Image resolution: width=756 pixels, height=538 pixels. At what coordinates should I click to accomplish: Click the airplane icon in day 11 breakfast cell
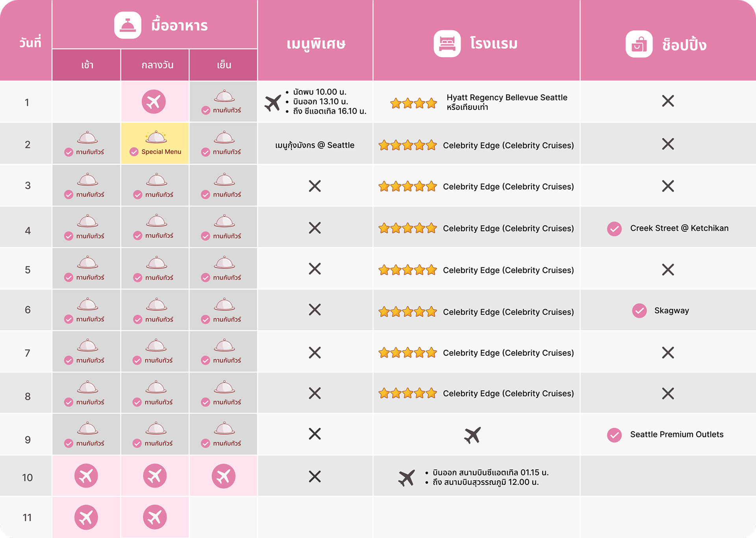tap(86, 517)
